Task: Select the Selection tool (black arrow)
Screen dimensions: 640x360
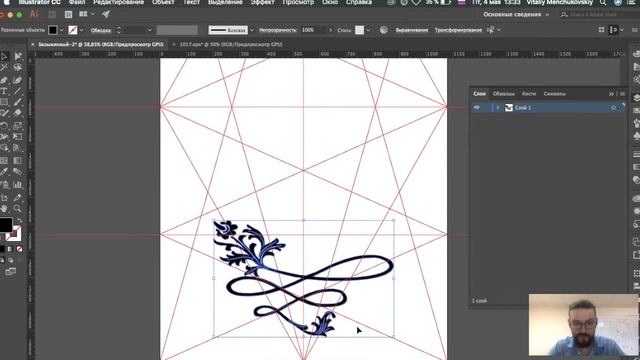Action: pos(4,56)
